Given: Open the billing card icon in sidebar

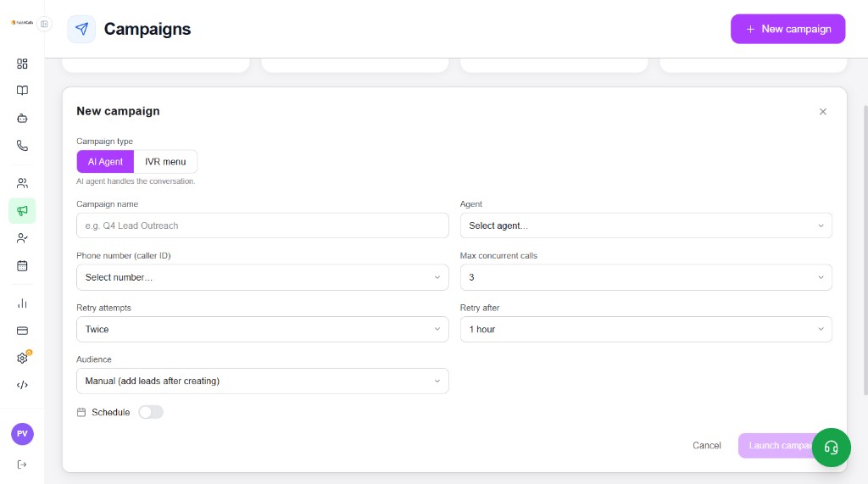Looking at the screenshot, I should (22, 331).
